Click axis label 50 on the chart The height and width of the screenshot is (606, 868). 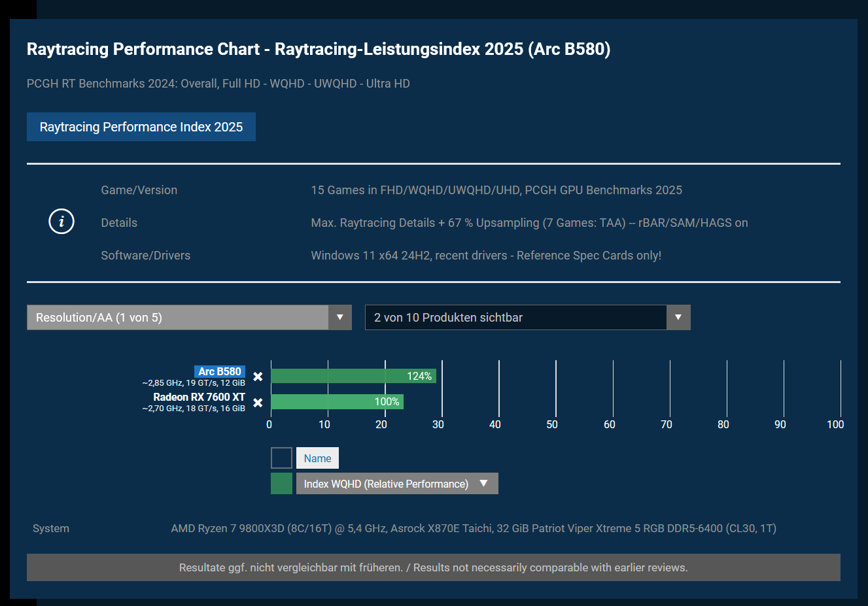(552, 424)
